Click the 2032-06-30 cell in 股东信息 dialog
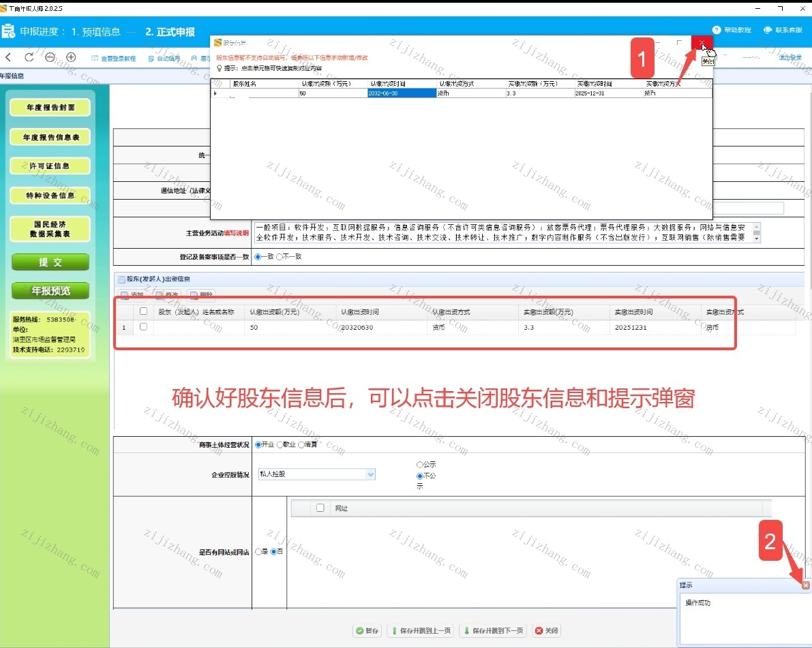Viewport: 812px width, 648px height. click(x=402, y=93)
